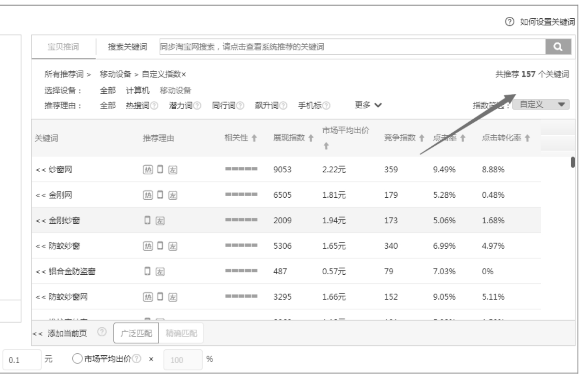Add keyword 纱窗网 with its << arrows

point(41,170)
